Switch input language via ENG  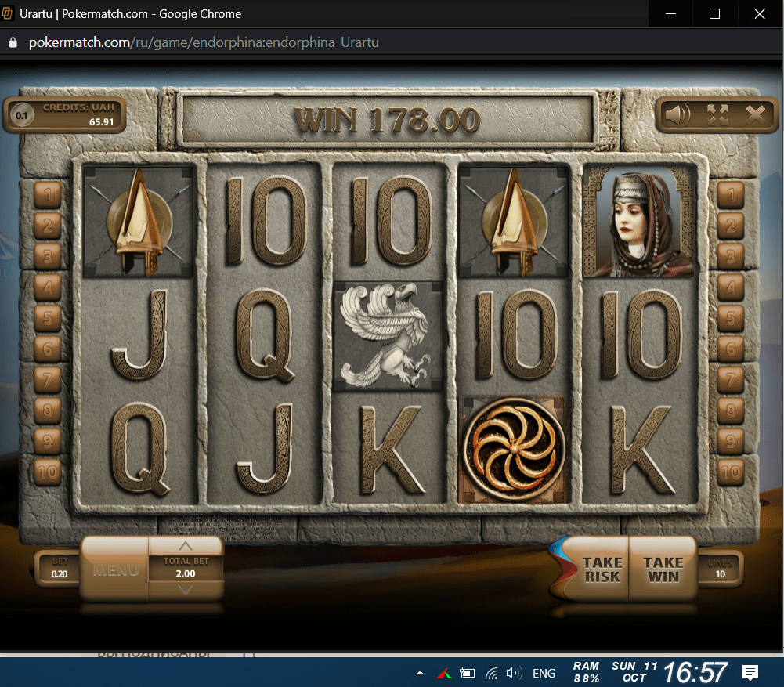544,674
